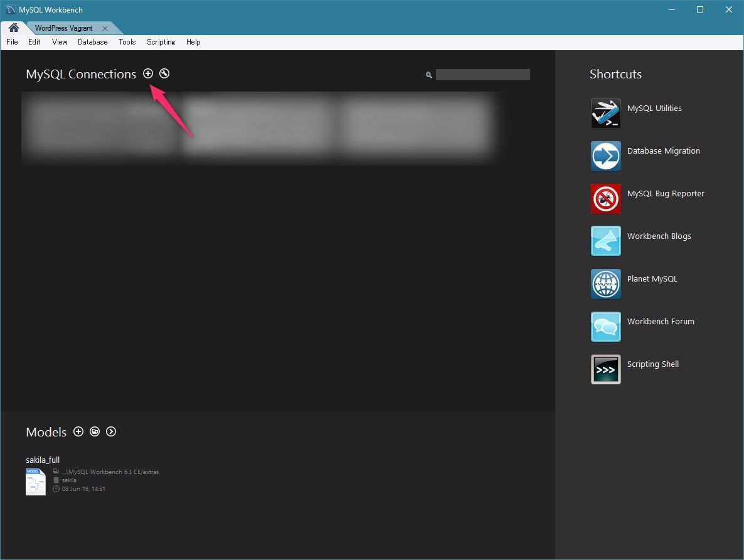
Task: Create a new model with plus icon
Action: click(x=78, y=431)
